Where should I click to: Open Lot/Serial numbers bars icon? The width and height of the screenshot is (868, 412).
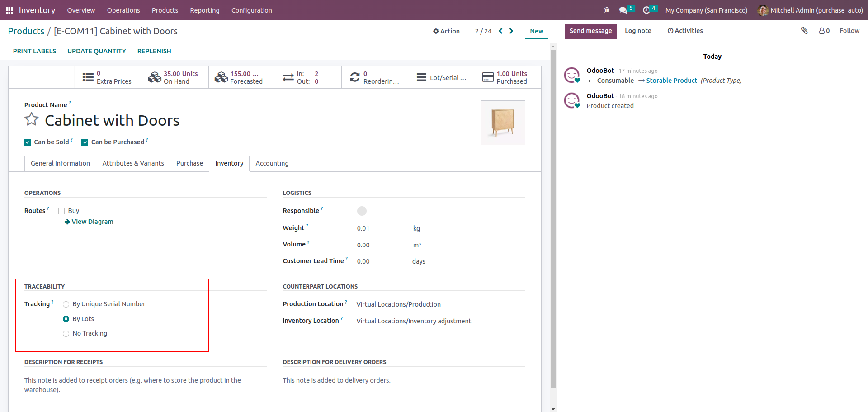[x=421, y=77]
